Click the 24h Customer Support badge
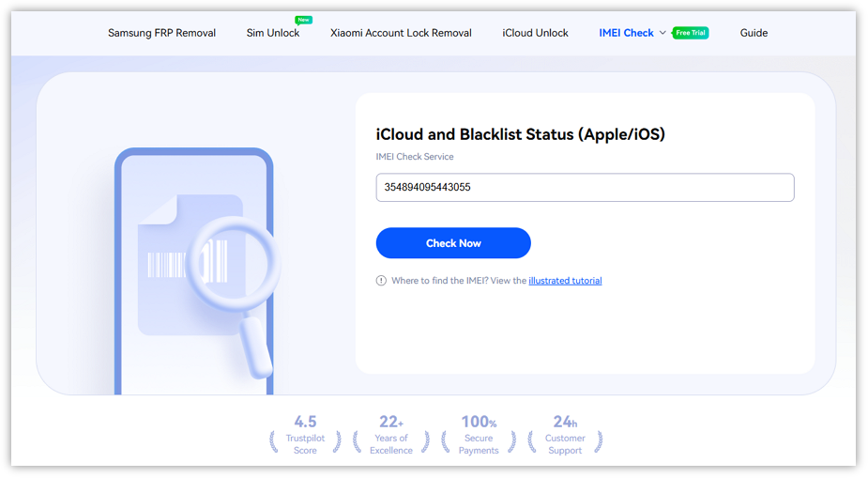868x478 pixels. (565, 436)
